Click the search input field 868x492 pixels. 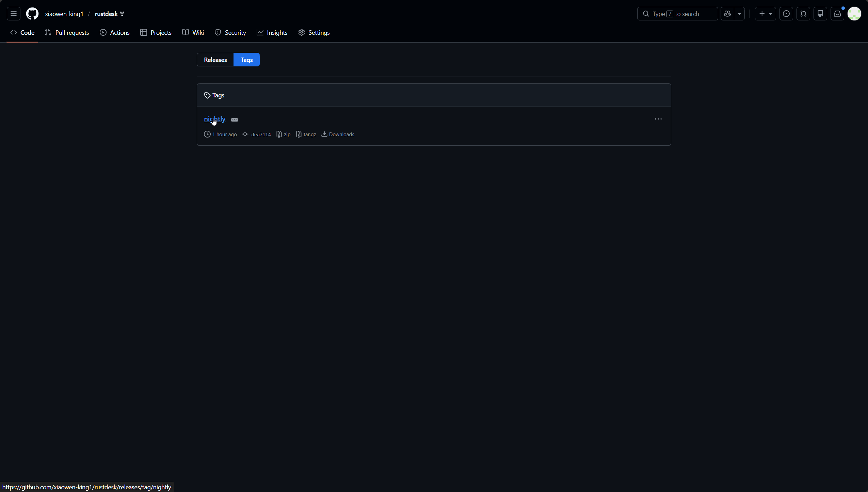[x=677, y=14]
